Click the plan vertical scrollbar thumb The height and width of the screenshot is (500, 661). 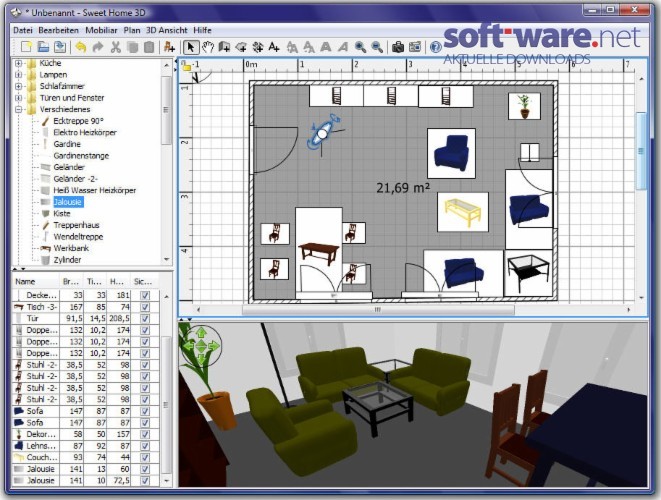pyautogui.click(x=641, y=151)
